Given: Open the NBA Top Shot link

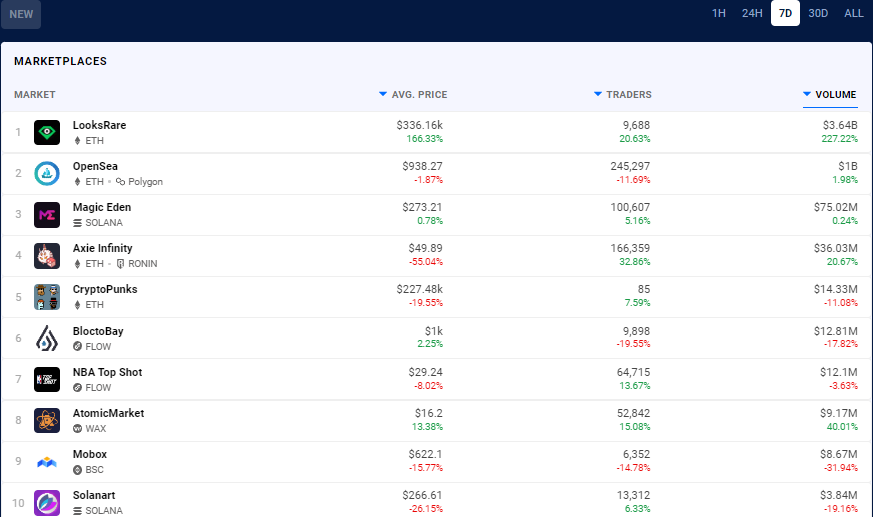Looking at the screenshot, I should tap(107, 372).
